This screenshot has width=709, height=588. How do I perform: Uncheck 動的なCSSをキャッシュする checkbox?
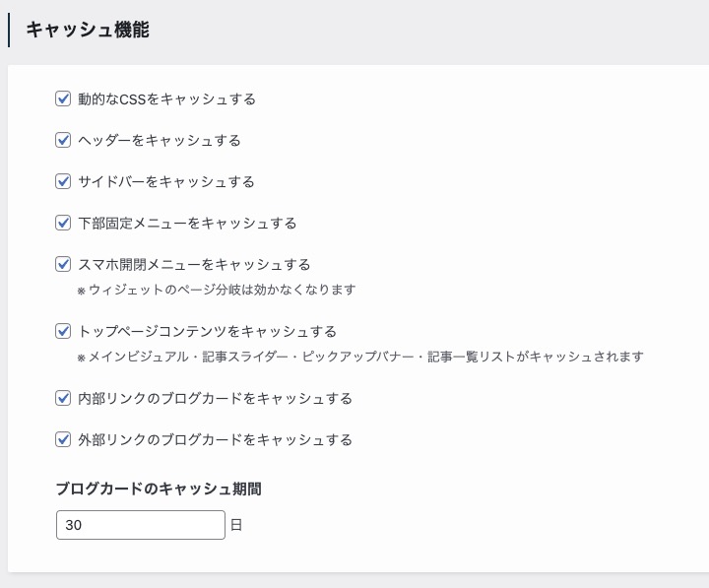coord(63,98)
